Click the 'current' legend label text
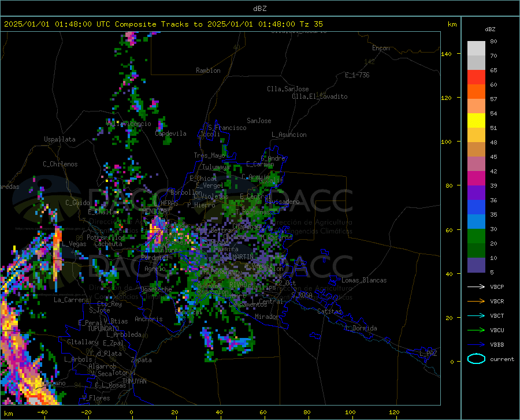This screenshot has height=420, width=520. point(502,359)
